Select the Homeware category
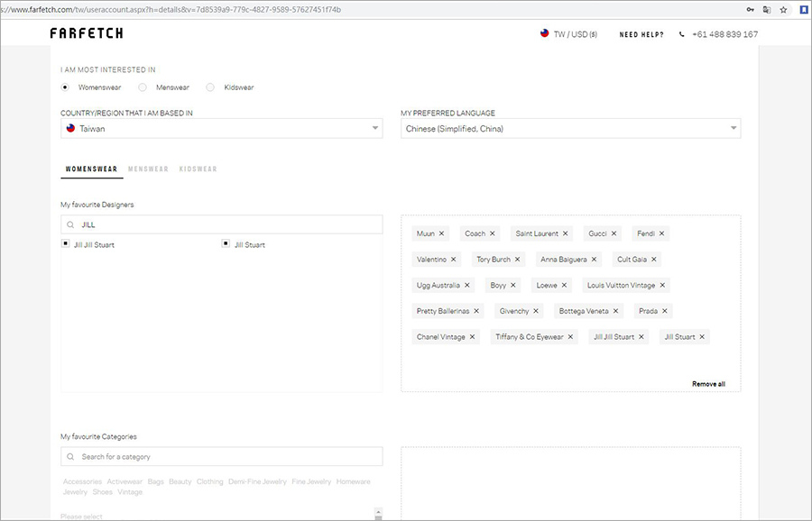This screenshot has width=812, height=521. [353, 481]
